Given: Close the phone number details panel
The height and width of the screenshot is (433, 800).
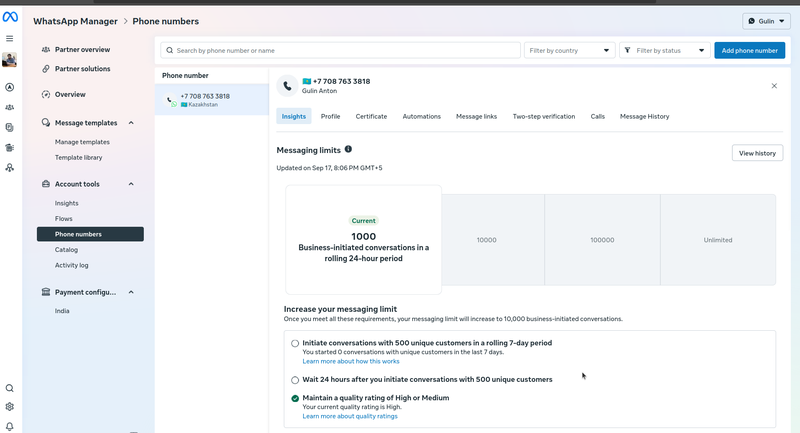Looking at the screenshot, I should click(774, 86).
